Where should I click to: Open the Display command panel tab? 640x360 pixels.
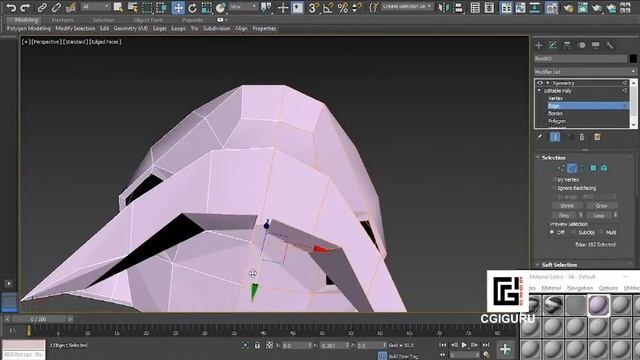tap(596, 45)
